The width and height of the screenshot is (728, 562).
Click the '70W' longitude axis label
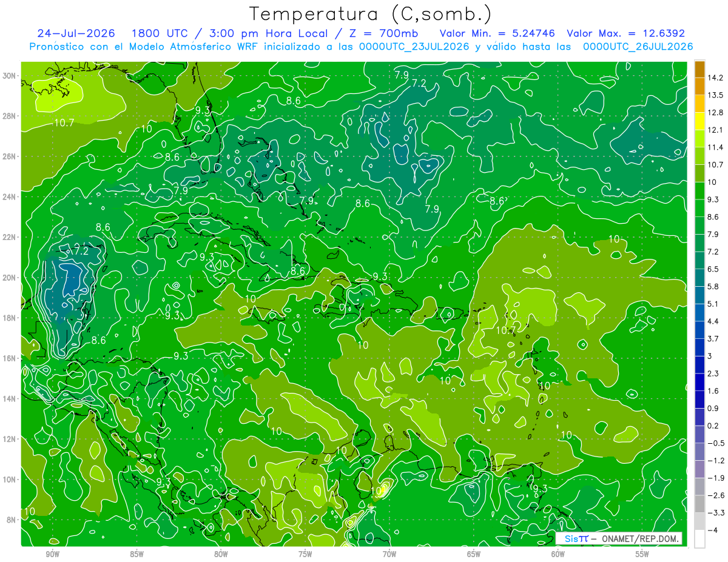click(389, 554)
